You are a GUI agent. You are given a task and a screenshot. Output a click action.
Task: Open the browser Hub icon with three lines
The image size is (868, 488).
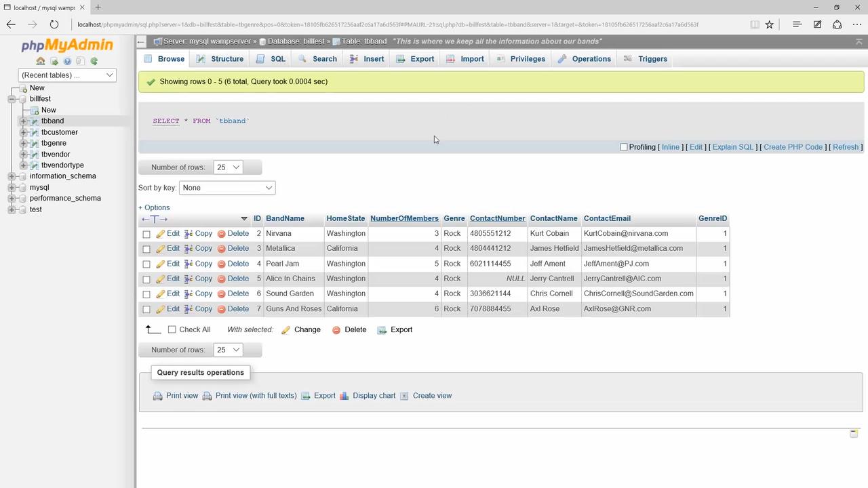coord(797,24)
